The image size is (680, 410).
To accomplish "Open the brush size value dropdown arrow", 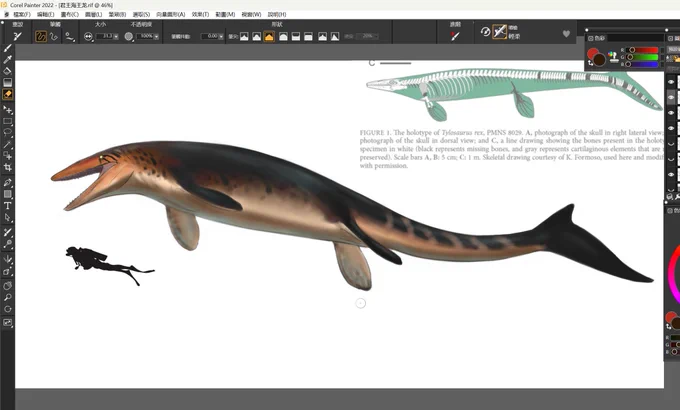I will coord(116,37).
